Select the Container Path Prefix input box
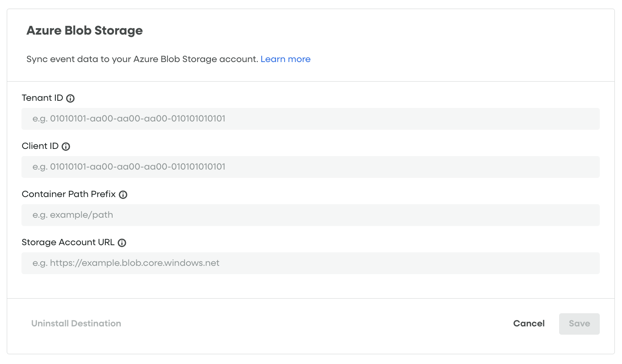622x364 pixels. pyautogui.click(x=311, y=215)
